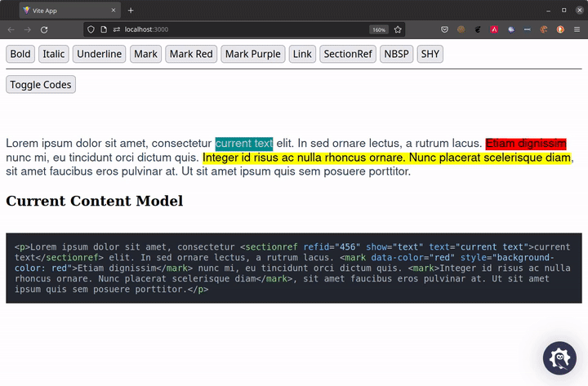The width and height of the screenshot is (588, 386).
Task: Apply Underline formatting
Action: click(99, 54)
